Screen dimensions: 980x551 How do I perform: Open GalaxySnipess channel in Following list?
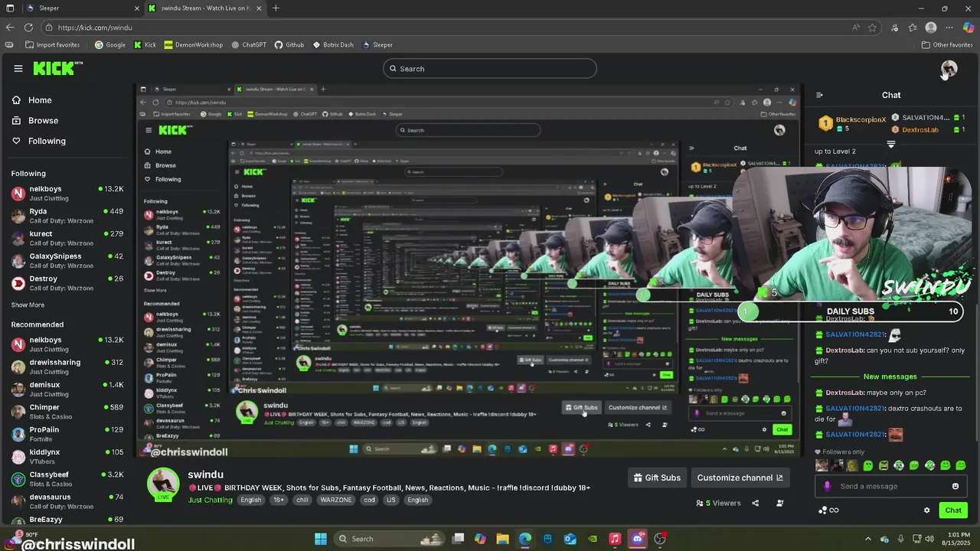coord(67,261)
